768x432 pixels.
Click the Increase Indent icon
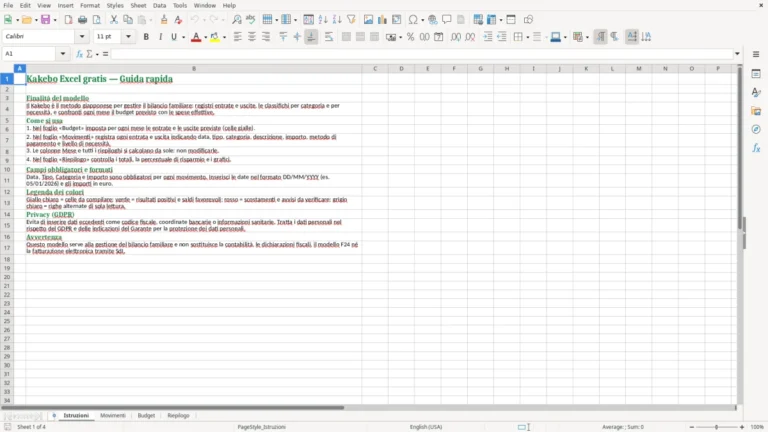click(x=488, y=37)
